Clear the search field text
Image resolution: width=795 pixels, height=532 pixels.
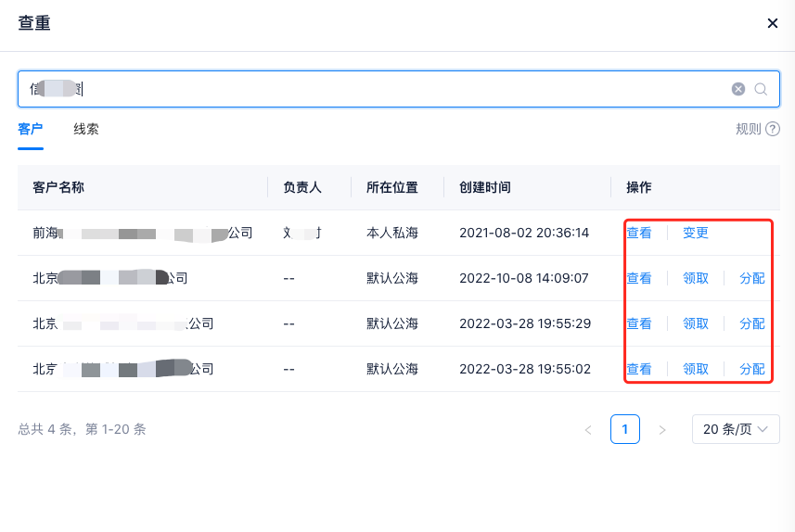tap(738, 89)
